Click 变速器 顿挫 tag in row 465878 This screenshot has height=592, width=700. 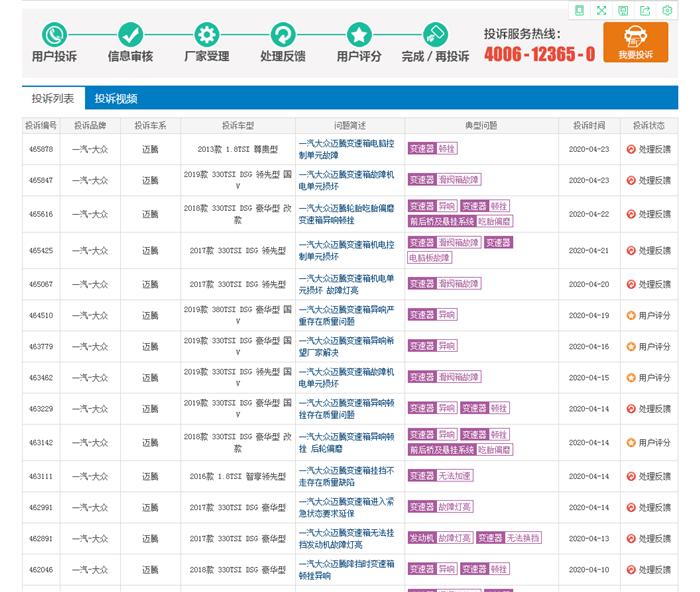432,149
